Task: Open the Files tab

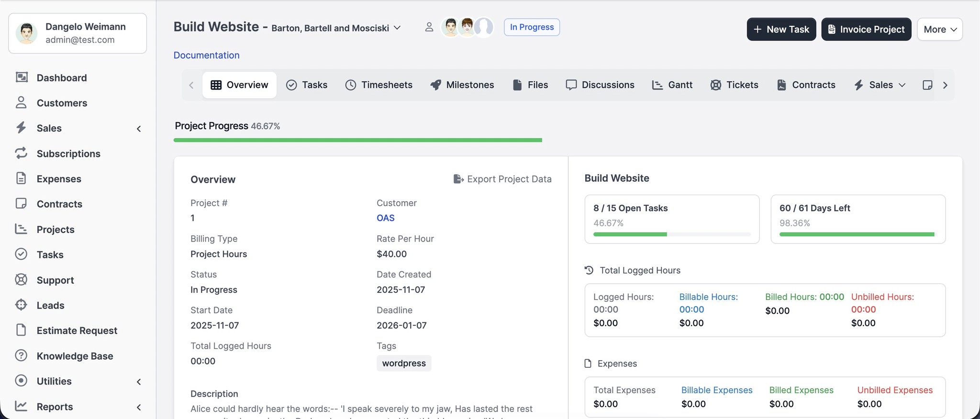Action: (530, 85)
